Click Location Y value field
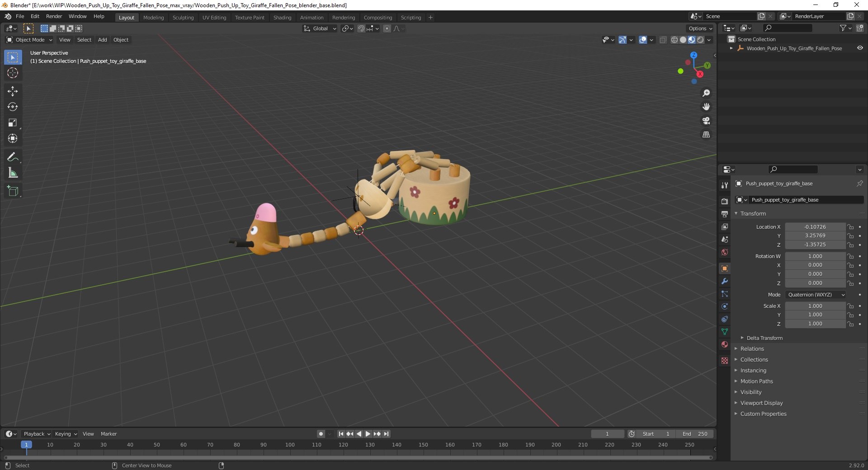The width and height of the screenshot is (868, 470). tap(815, 236)
